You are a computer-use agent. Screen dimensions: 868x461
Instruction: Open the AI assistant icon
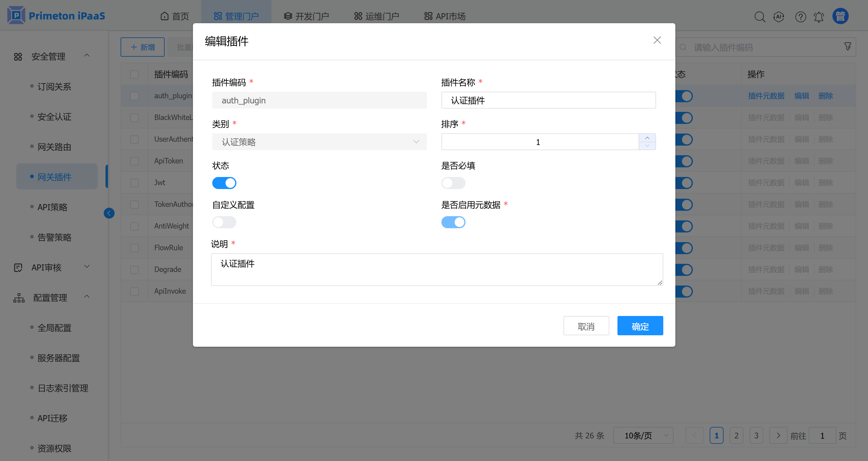pos(779,17)
